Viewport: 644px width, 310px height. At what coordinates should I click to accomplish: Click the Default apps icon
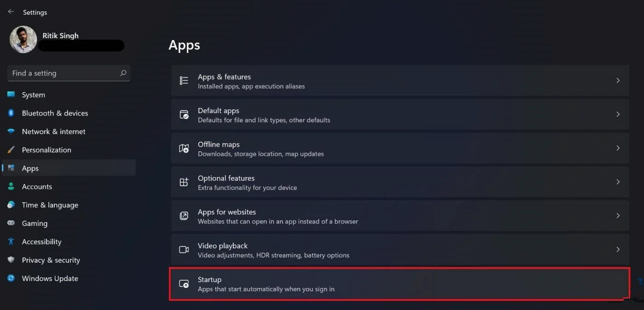(184, 115)
